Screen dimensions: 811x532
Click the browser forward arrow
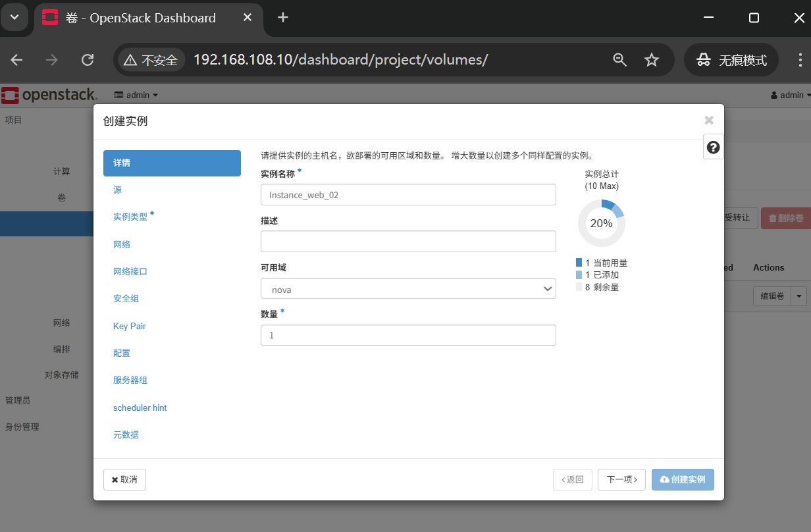(52, 61)
